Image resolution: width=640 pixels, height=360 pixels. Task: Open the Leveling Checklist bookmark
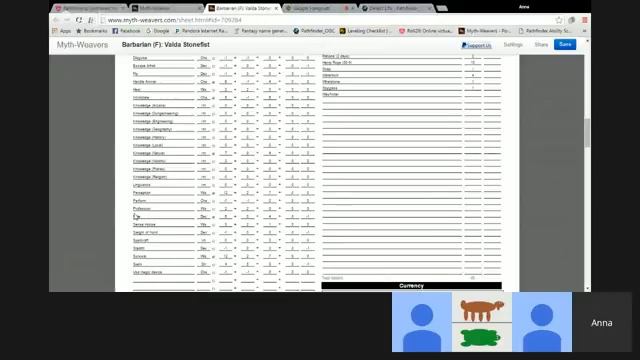click(366, 31)
